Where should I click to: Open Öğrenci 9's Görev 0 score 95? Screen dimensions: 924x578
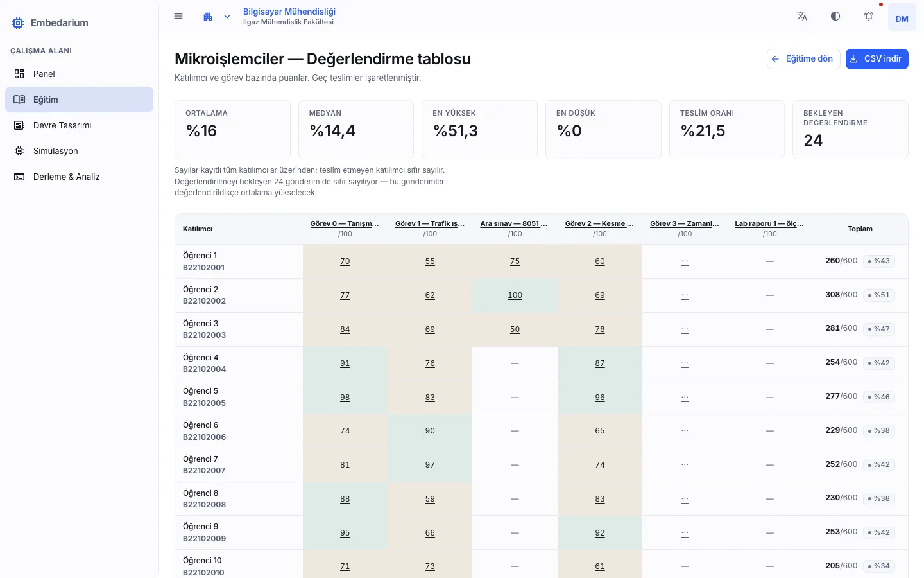[x=345, y=533]
